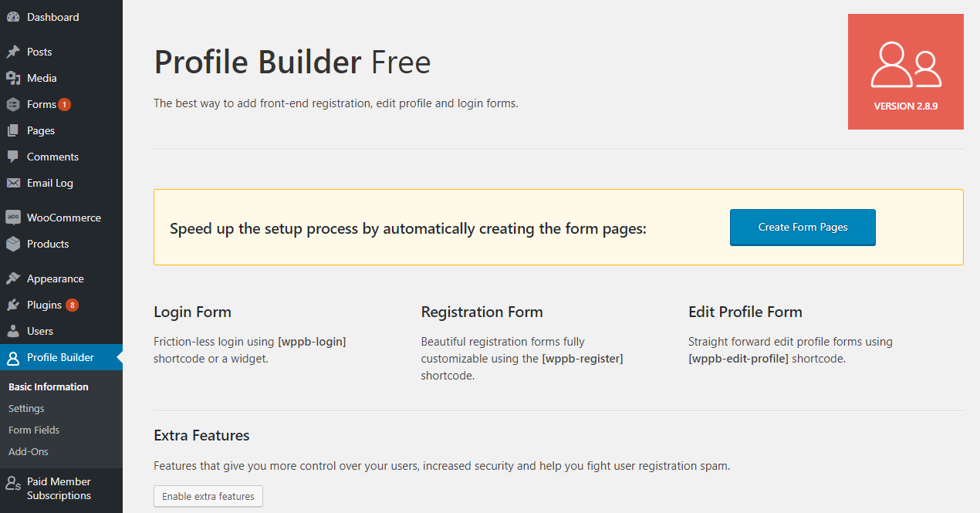Click the Appearance paintbrush icon

pos(13,278)
